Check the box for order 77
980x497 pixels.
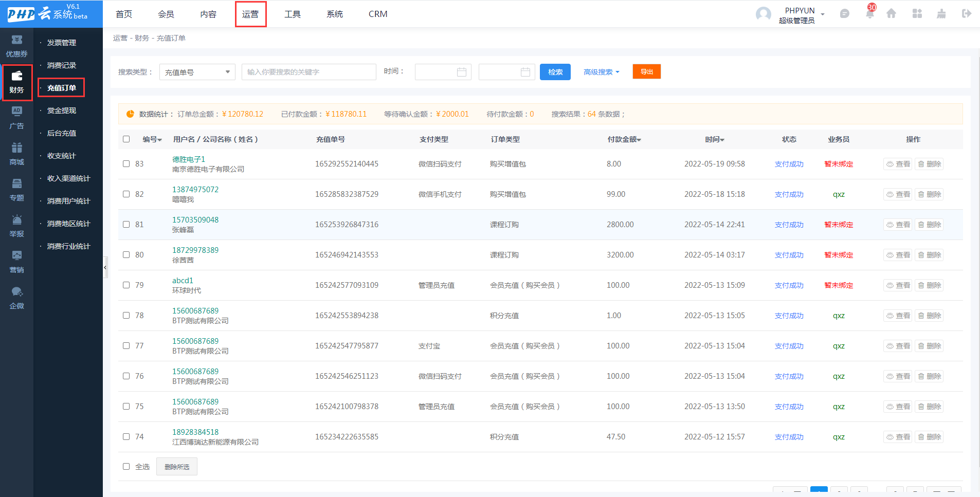[126, 345]
